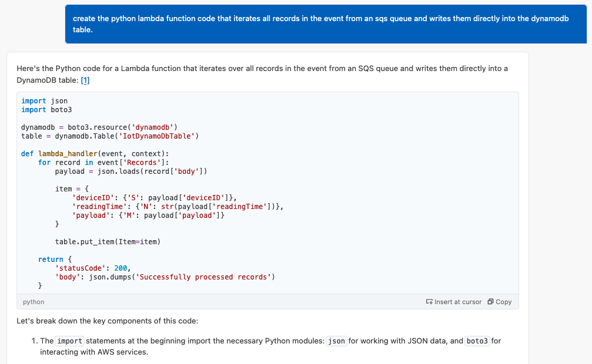Image resolution: width=592 pixels, height=364 pixels.
Task: Select the inline code chip json
Action: click(x=336, y=341)
